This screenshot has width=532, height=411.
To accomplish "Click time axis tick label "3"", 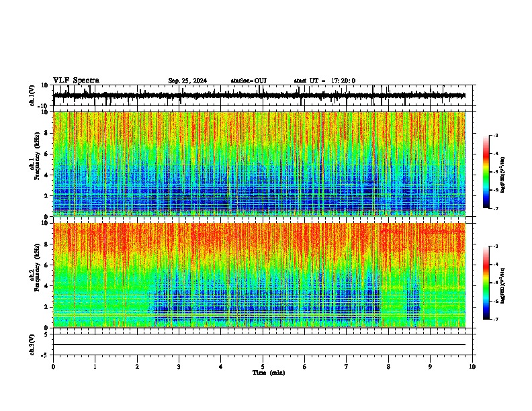I will point(179,367).
